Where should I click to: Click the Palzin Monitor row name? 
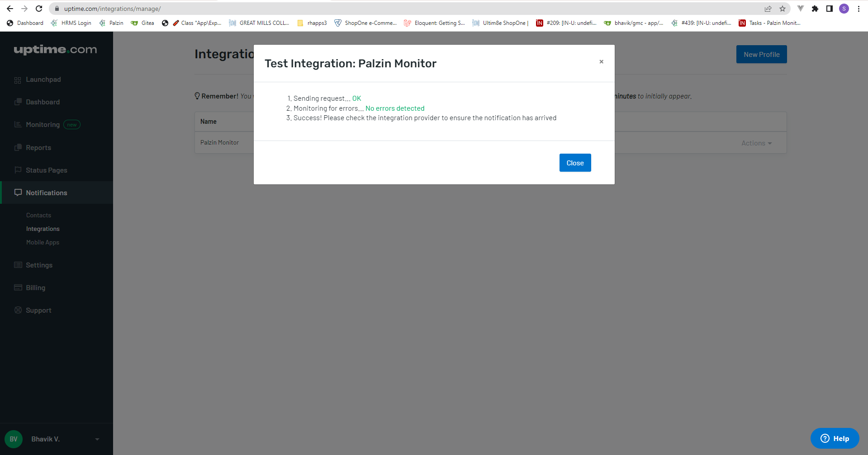[219, 142]
